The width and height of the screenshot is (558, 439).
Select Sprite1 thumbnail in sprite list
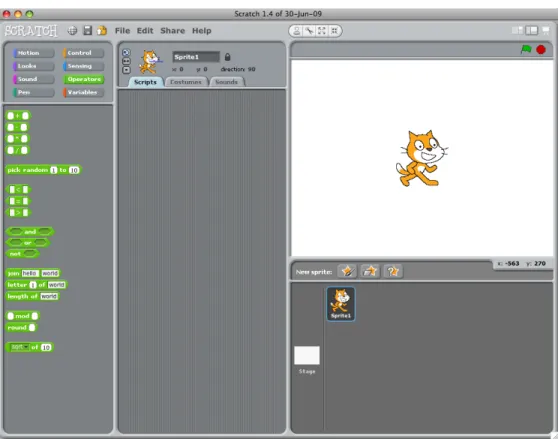(341, 304)
